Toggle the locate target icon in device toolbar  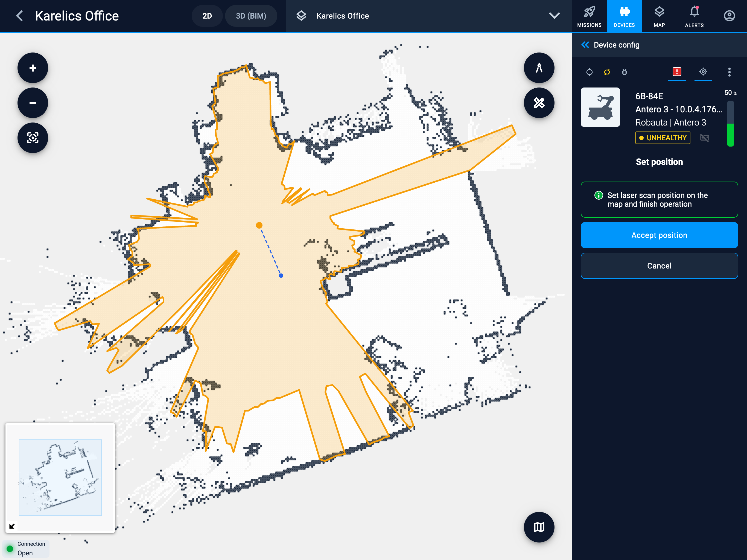703,72
